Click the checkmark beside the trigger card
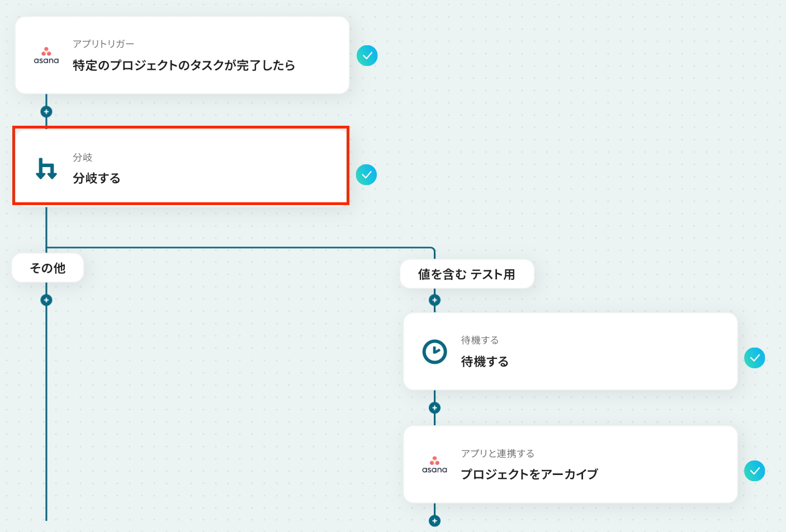The width and height of the screenshot is (786, 532). coord(367,55)
